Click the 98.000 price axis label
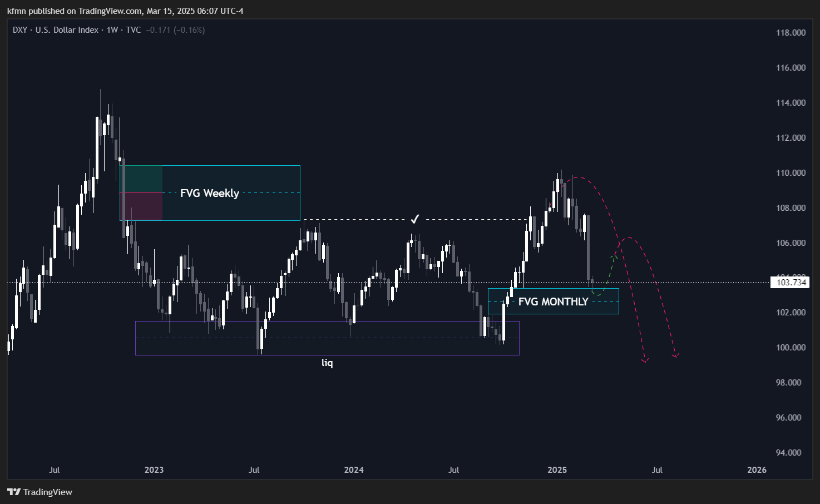Viewport: 820px width, 504px height. tap(788, 383)
